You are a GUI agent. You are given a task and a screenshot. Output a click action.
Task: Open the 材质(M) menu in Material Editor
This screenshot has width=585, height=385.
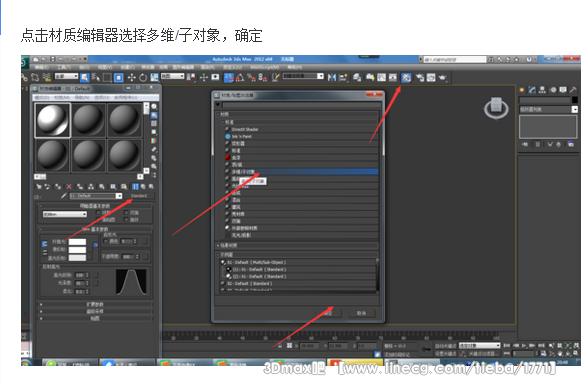[x=62, y=98]
